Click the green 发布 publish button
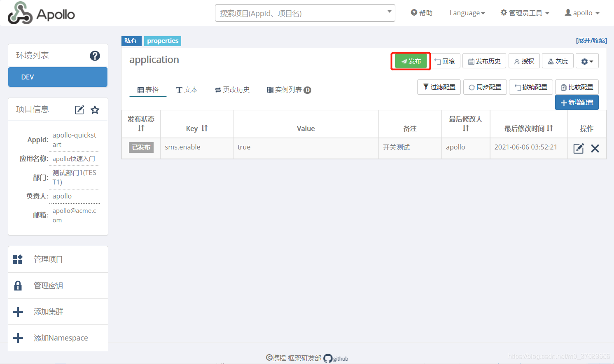 coord(411,61)
